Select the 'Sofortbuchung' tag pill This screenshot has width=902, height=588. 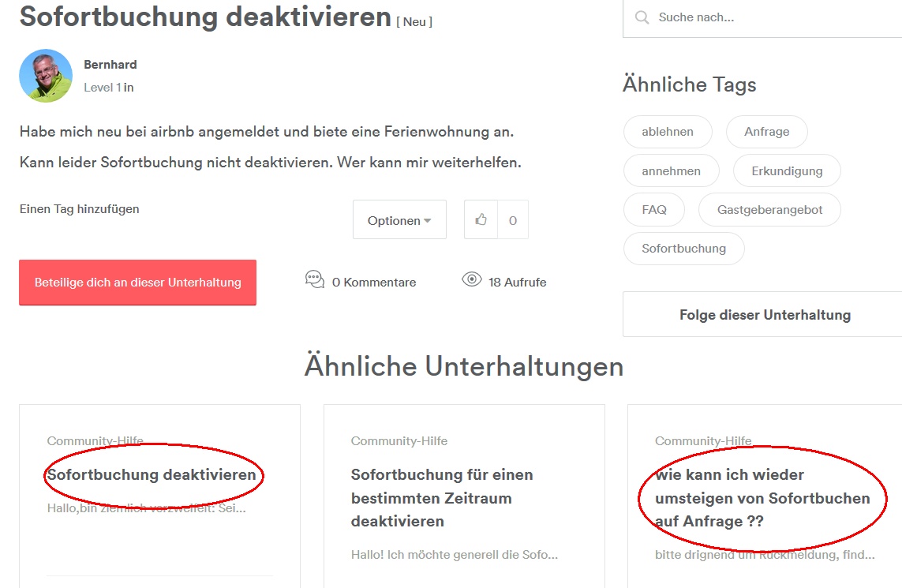coord(683,249)
